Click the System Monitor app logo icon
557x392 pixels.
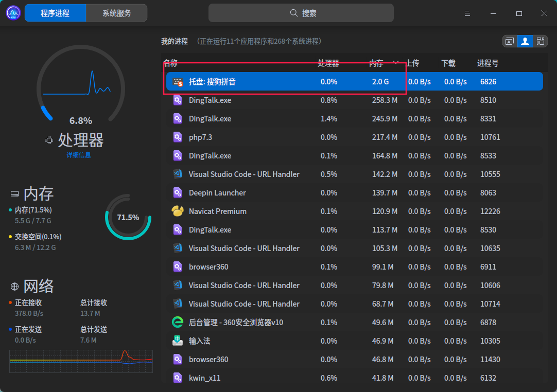pos(13,13)
